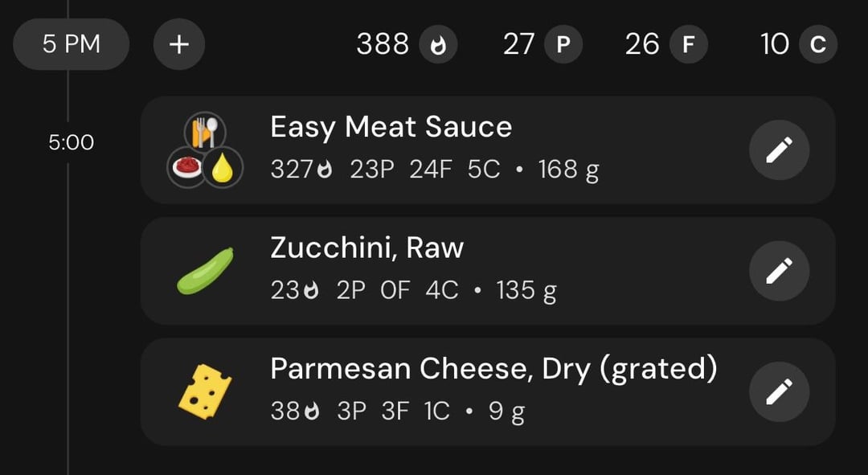This screenshot has width=868, height=475.
Task: Tap the zucchini food icon
Action: pos(205,271)
